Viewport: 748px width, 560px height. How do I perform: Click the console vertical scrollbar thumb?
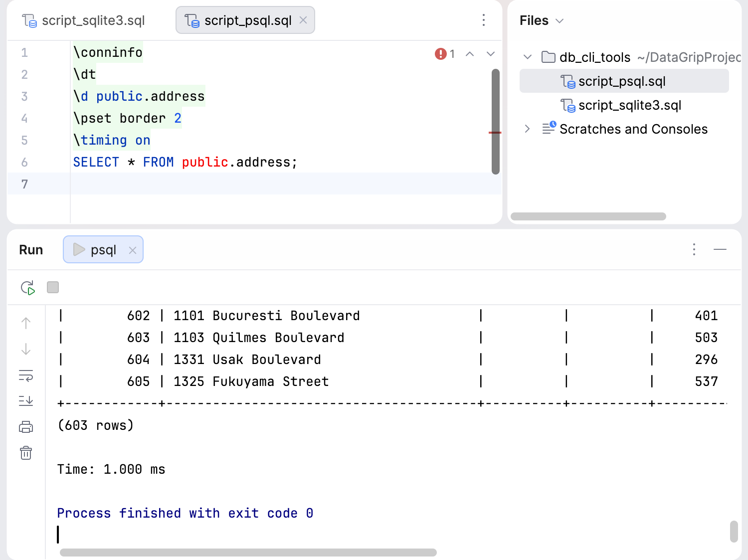(x=734, y=532)
